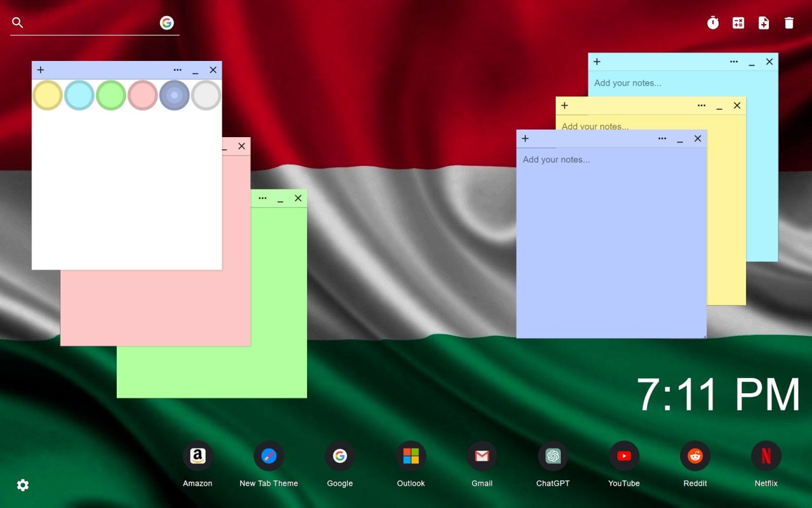Add note using plus on yellow note
This screenshot has width=812, height=508.
pyautogui.click(x=565, y=105)
